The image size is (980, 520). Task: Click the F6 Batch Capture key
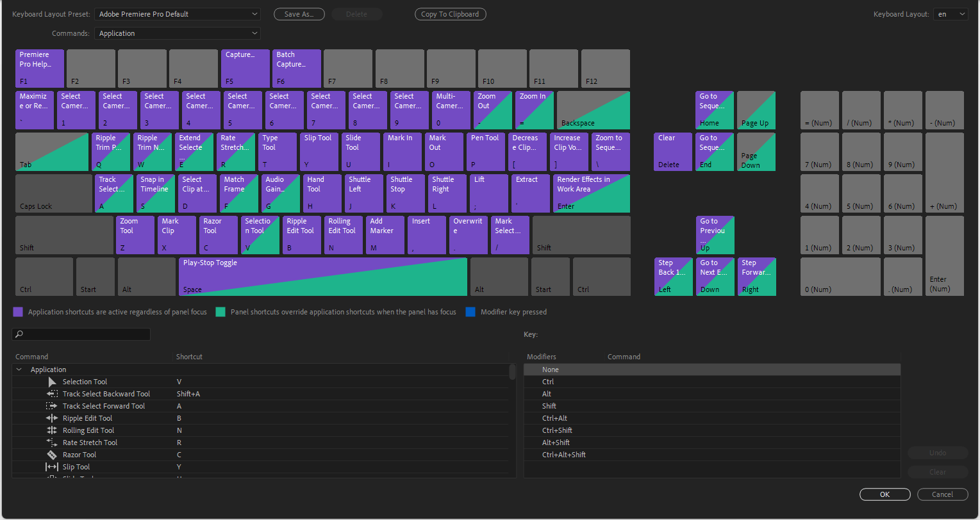tap(297, 69)
